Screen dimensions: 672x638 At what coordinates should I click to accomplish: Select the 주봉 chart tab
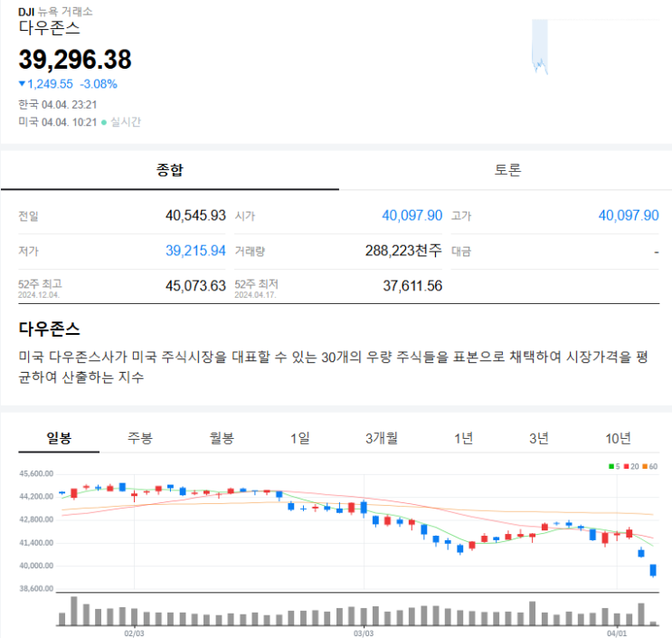[140, 438]
